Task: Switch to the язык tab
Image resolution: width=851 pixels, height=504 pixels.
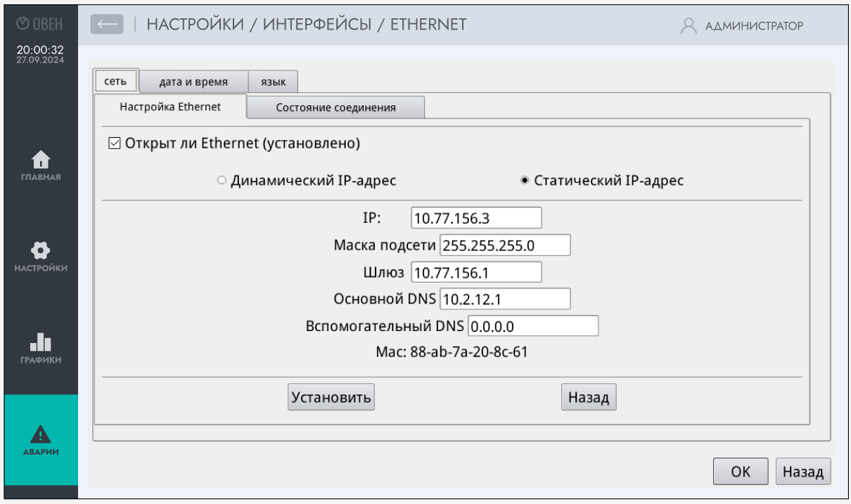Action: (274, 82)
